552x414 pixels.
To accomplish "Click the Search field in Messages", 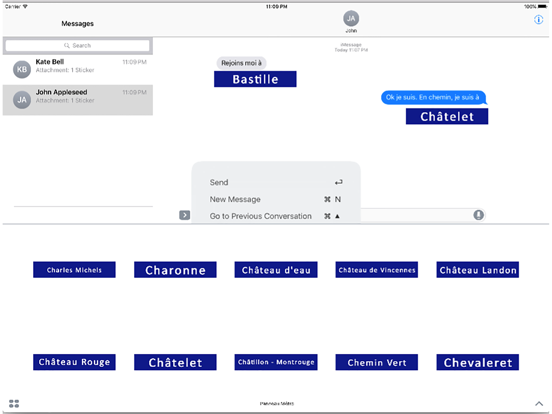I will [x=77, y=45].
